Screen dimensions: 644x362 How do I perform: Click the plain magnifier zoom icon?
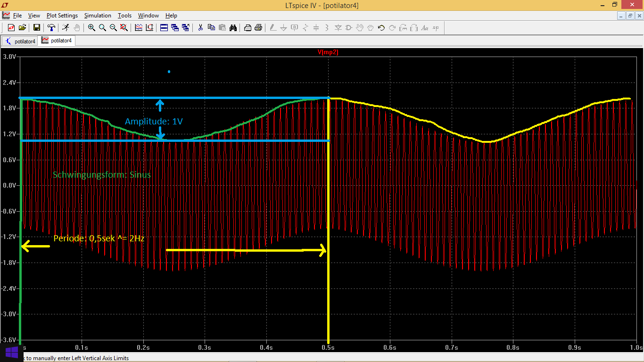102,28
